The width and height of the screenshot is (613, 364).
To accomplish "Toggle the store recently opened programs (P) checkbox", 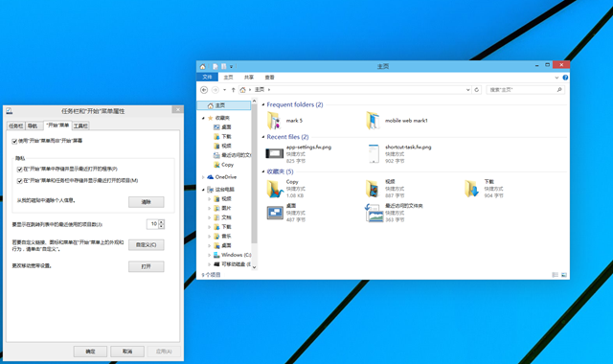I will coord(19,170).
